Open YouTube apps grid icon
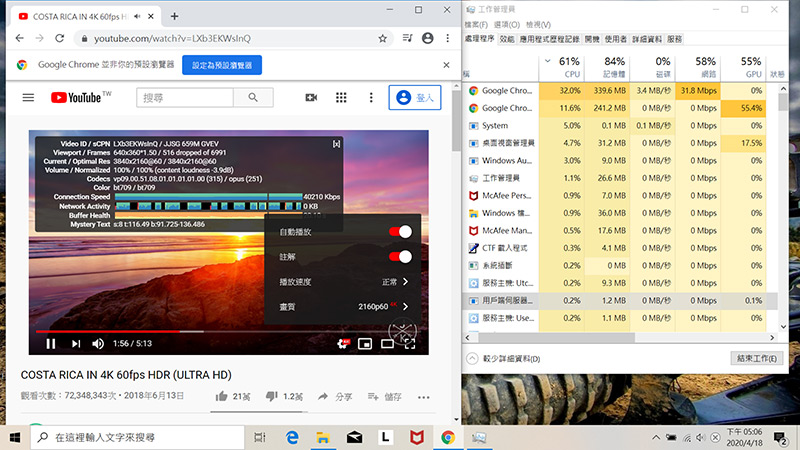Image resolution: width=800 pixels, height=450 pixels. (341, 97)
